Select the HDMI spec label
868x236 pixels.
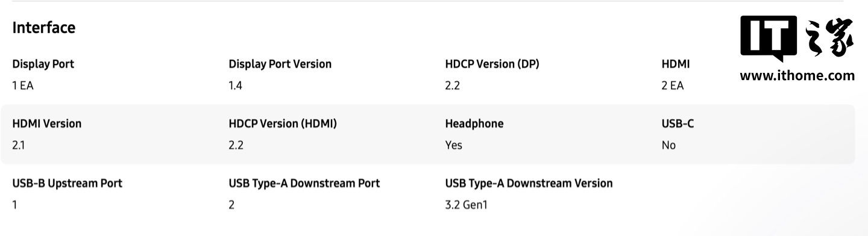(676, 64)
